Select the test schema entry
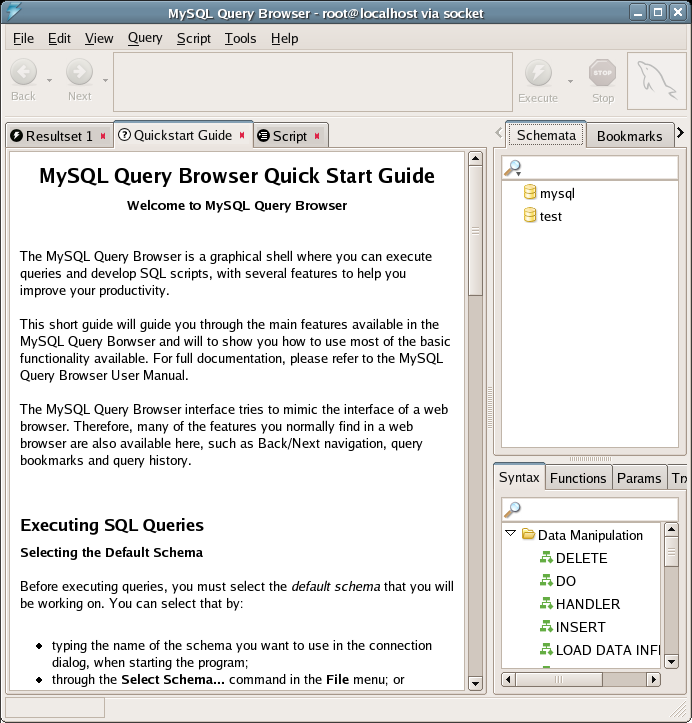Image resolution: width=692 pixels, height=723 pixels. click(550, 216)
